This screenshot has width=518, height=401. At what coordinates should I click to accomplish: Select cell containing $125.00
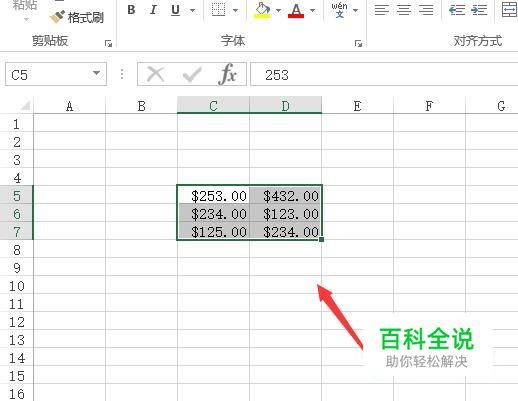[213, 232]
